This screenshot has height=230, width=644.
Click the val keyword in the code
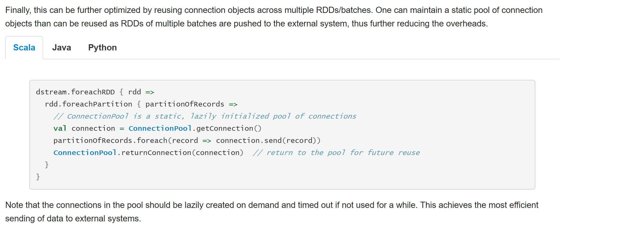[x=60, y=129]
